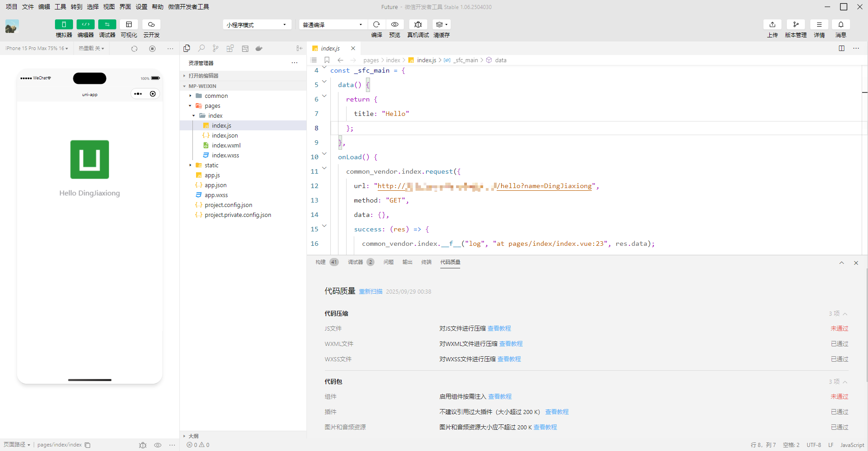Image resolution: width=868 pixels, height=451 pixels.
Task: Open notifications bell icon
Action: click(841, 24)
